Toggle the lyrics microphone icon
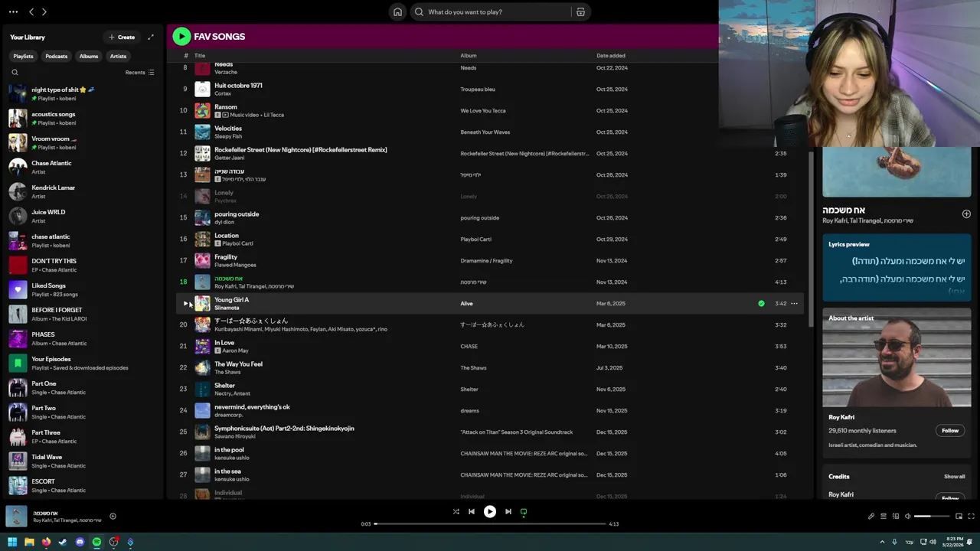 tap(871, 517)
